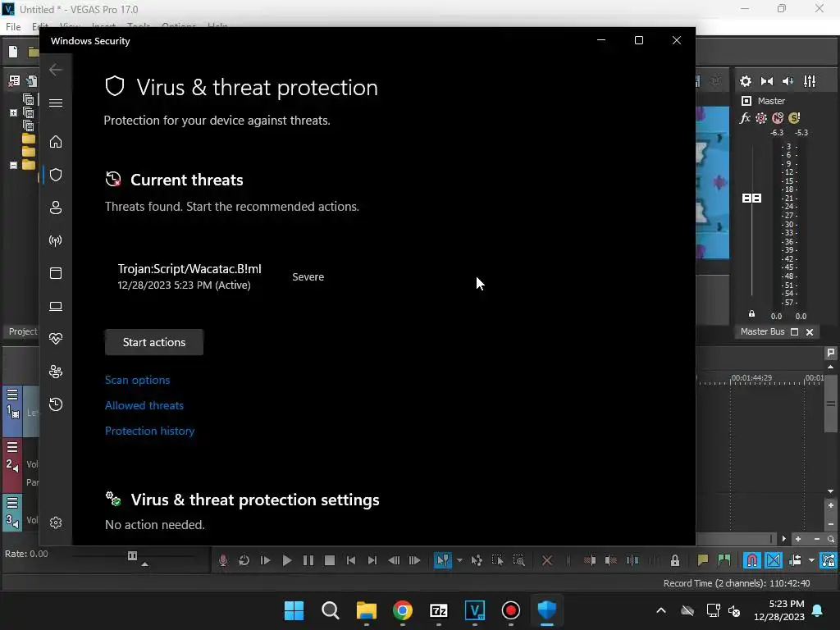Toggle Auto Ripple button
This screenshot has width=840, height=630.
795,560
